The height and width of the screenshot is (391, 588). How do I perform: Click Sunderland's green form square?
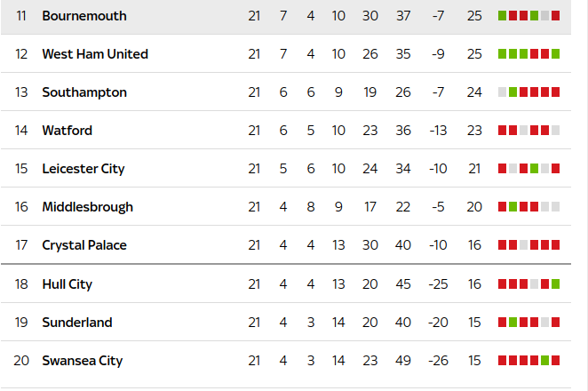point(513,323)
